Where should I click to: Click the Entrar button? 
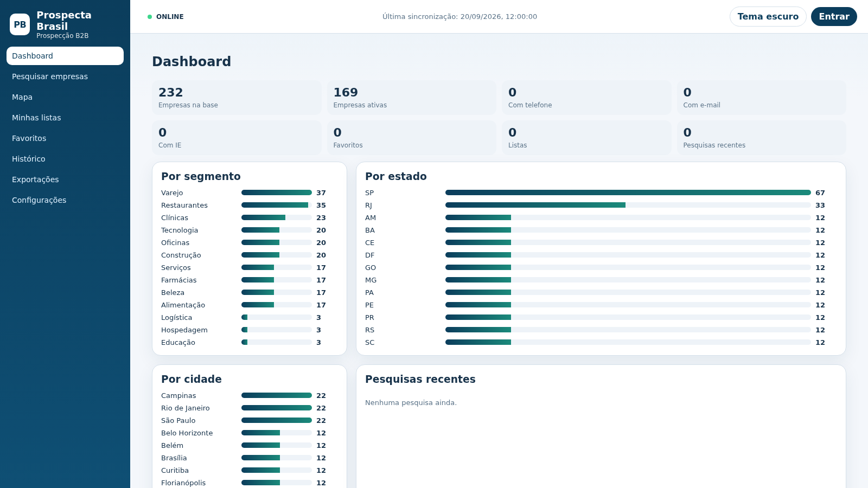pos(834,17)
